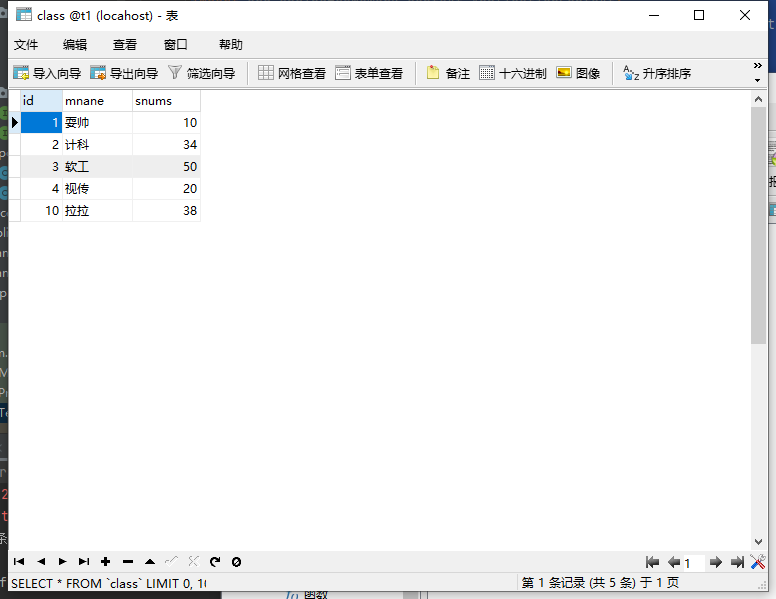Jump to the first page
Viewport: 776px width, 599px height.
(x=652, y=562)
